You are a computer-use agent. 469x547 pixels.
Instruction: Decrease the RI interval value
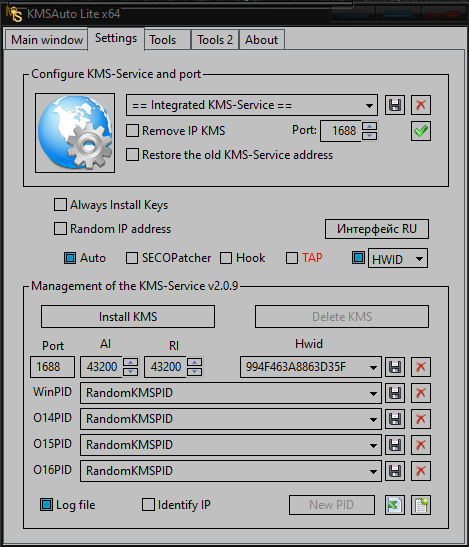[x=194, y=372]
